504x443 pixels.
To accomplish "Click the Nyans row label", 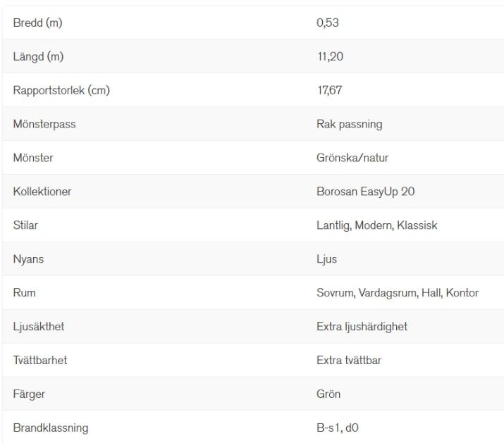I will point(28,259).
